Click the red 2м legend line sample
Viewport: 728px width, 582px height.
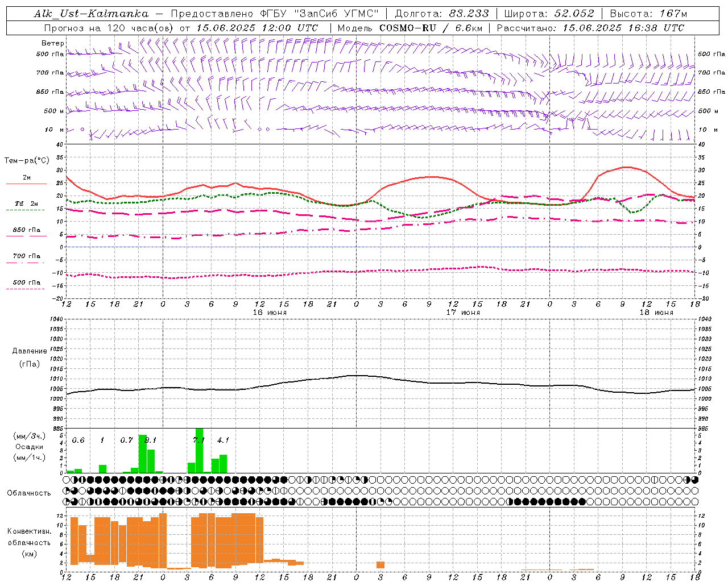click(26, 184)
